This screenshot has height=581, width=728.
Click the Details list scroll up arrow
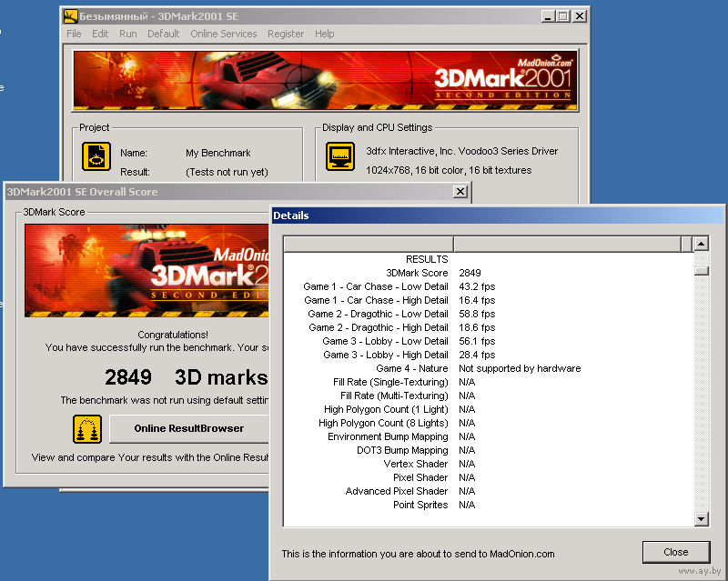[x=701, y=244]
